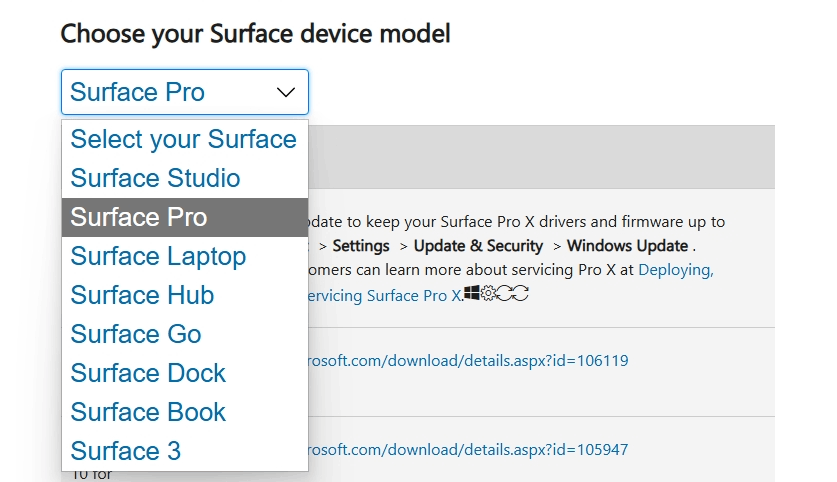Click the bold 'Windows Update' text
Viewport: 837px width, 482px height.
point(627,246)
